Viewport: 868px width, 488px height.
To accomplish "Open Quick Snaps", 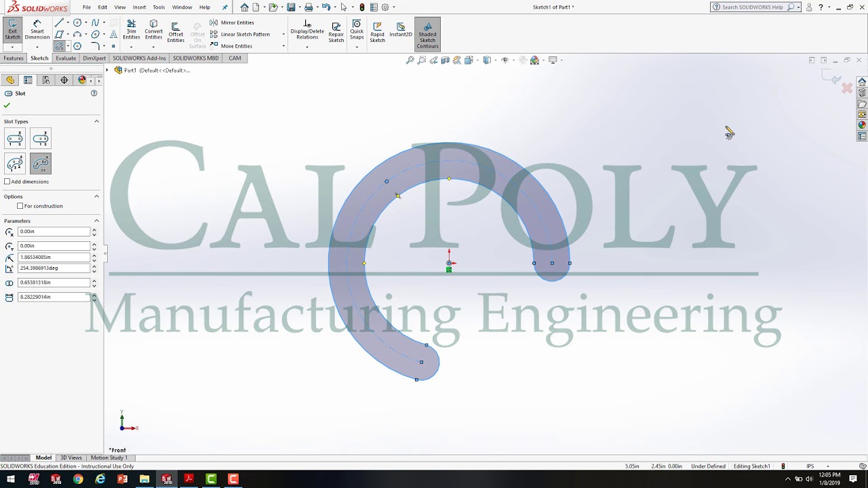I will click(357, 29).
